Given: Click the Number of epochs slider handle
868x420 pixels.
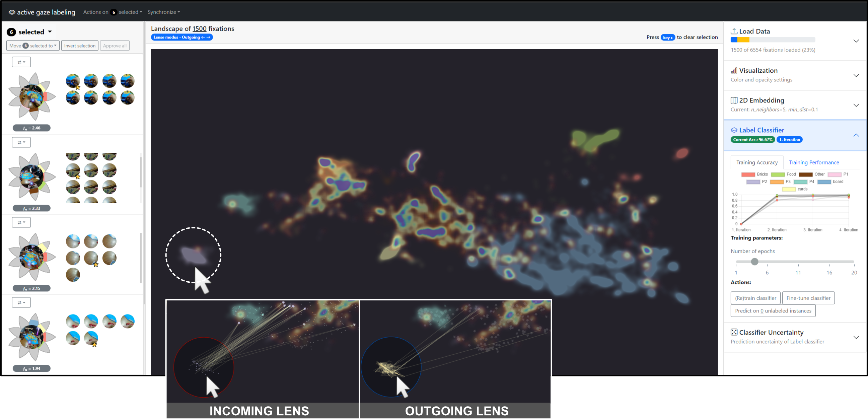Looking at the screenshot, I should pyautogui.click(x=754, y=262).
